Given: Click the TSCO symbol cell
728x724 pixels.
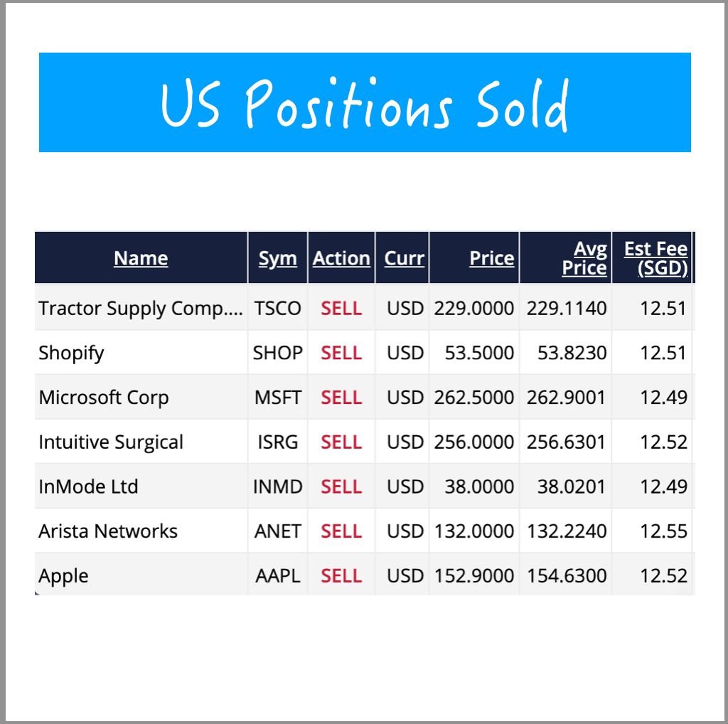Looking at the screenshot, I should (x=277, y=309).
